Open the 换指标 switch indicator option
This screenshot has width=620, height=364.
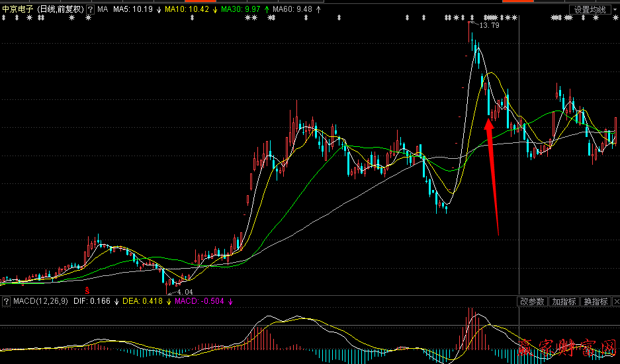pos(595,302)
